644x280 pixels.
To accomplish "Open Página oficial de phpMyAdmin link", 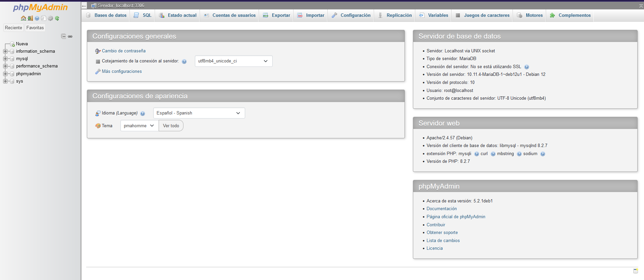I will pyautogui.click(x=456, y=217).
